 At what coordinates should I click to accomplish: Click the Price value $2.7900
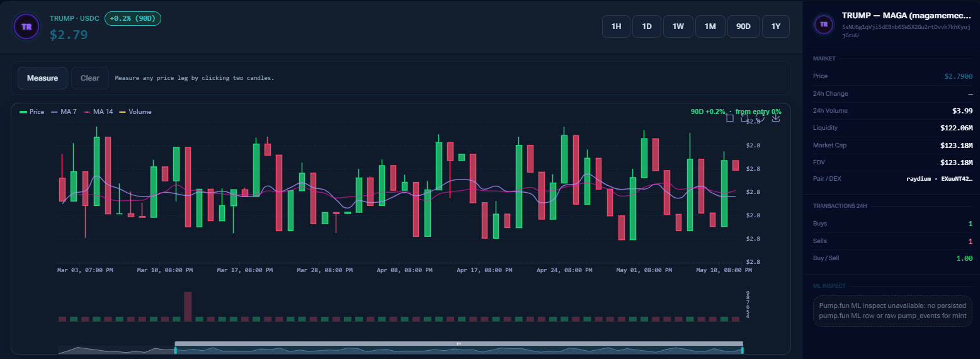[x=959, y=76]
